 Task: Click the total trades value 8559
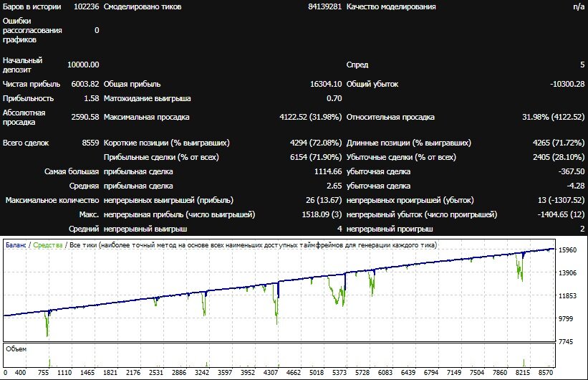tap(90, 143)
